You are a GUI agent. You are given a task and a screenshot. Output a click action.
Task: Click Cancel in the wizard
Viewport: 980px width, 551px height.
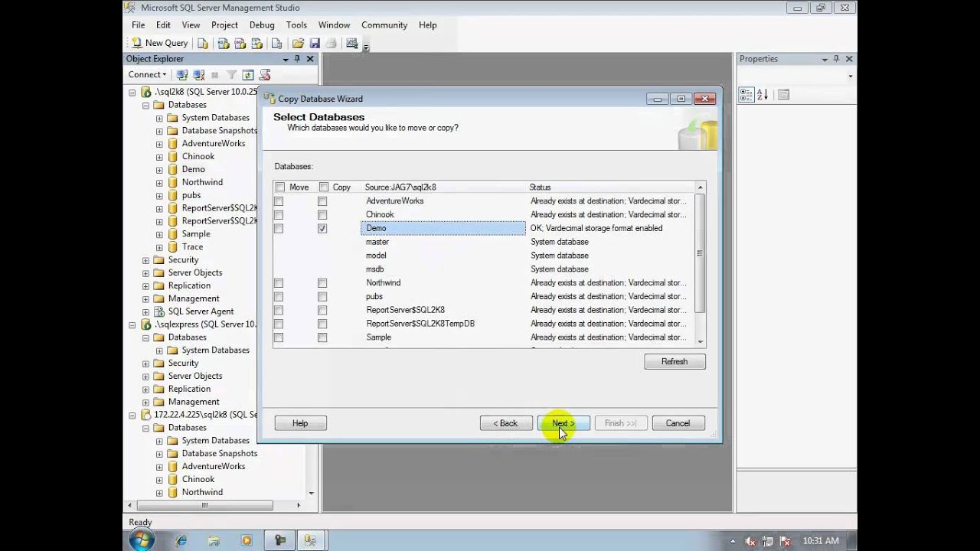[x=678, y=423]
